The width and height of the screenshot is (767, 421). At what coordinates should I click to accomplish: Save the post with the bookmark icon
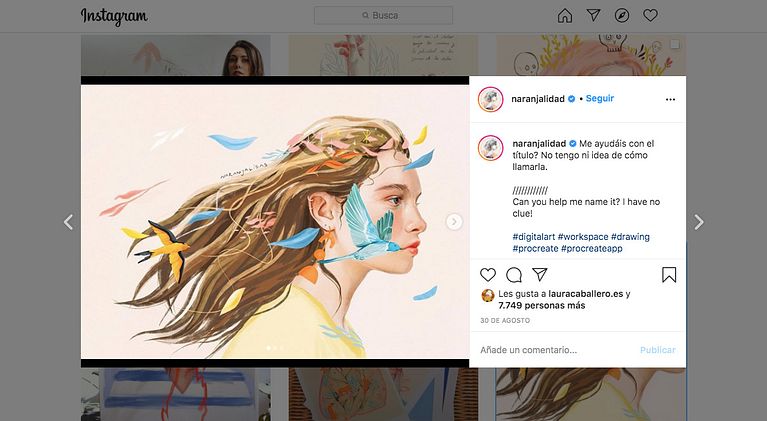point(669,275)
